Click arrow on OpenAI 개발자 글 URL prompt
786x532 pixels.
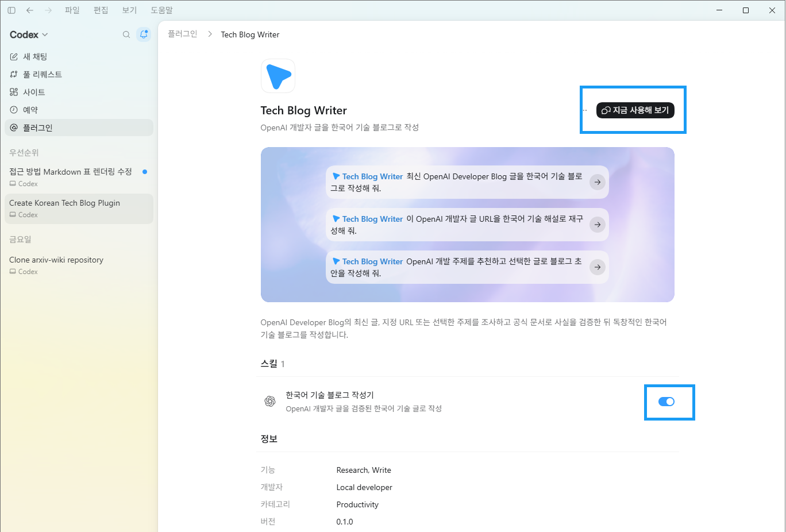point(598,225)
